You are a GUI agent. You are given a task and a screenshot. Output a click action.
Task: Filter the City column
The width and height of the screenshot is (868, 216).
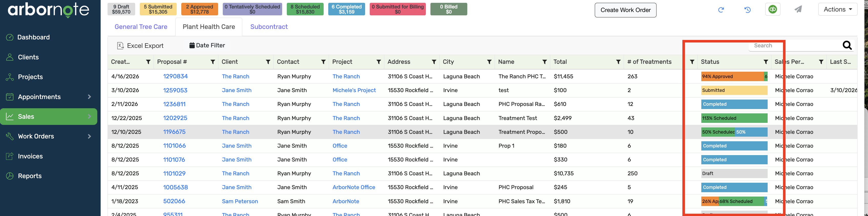tap(489, 62)
